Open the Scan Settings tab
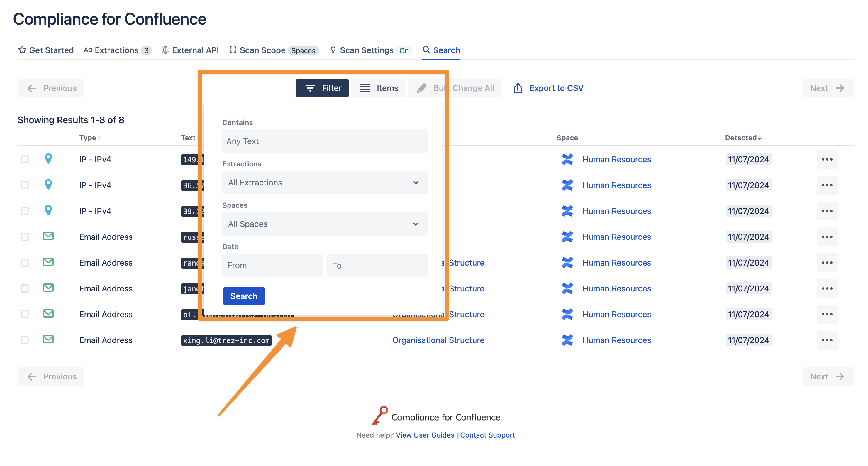 pos(366,50)
